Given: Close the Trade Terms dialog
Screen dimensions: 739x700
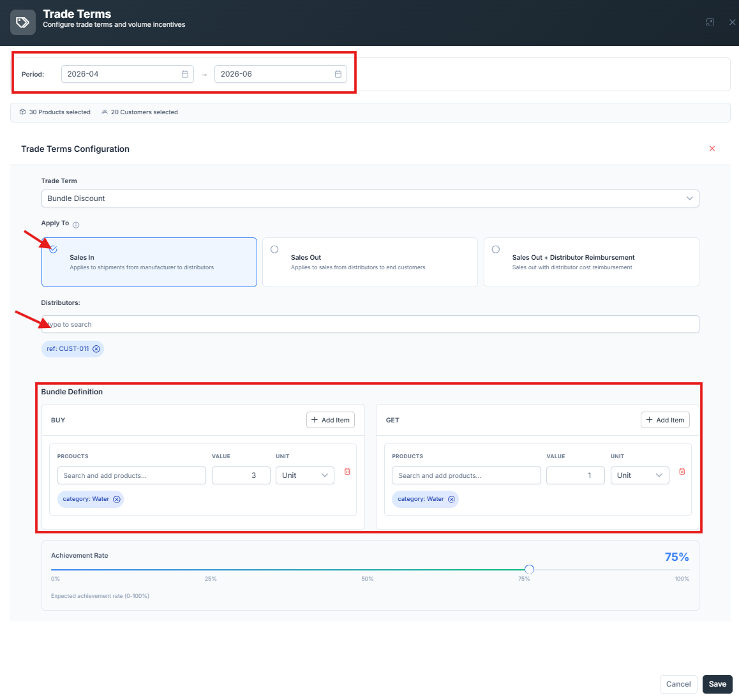Looking at the screenshot, I should click(732, 22).
